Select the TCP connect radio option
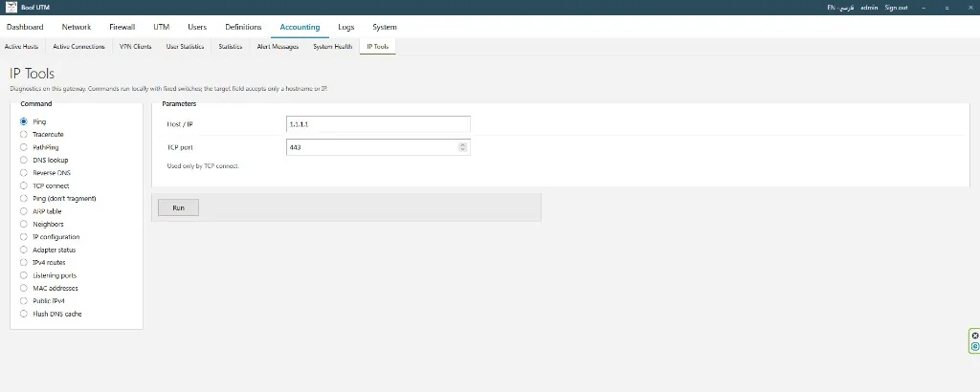Viewport: 980px width, 392px height. pos(24,185)
